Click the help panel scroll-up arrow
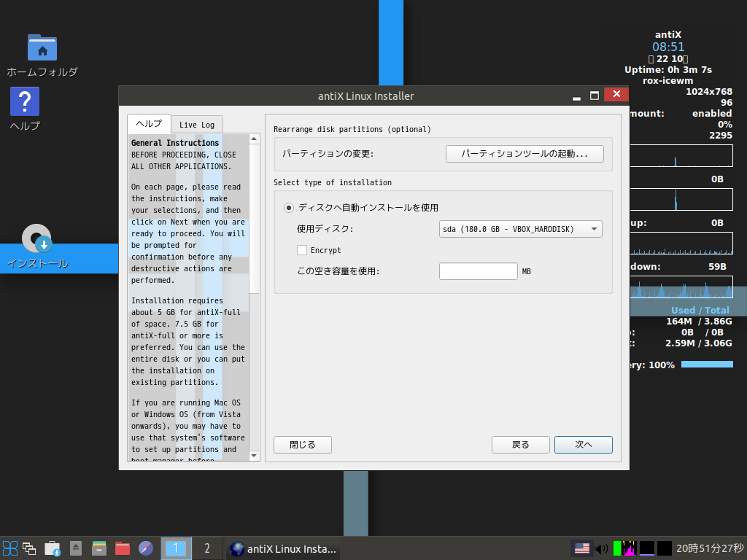Image resolution: width=747 pixels, height=560 pixels. pos(254,139)
